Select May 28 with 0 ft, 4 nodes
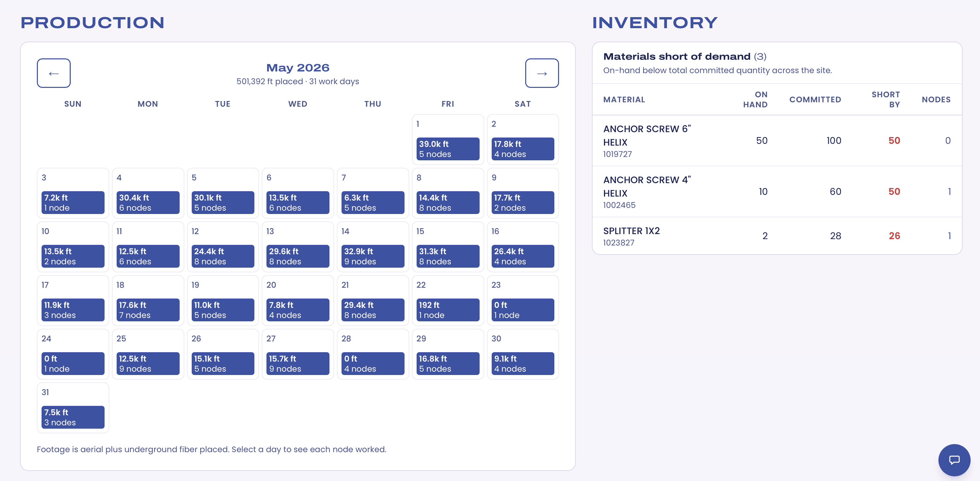Image resolution: width=980 pixels, height=481 pixels. coord(373,355)
